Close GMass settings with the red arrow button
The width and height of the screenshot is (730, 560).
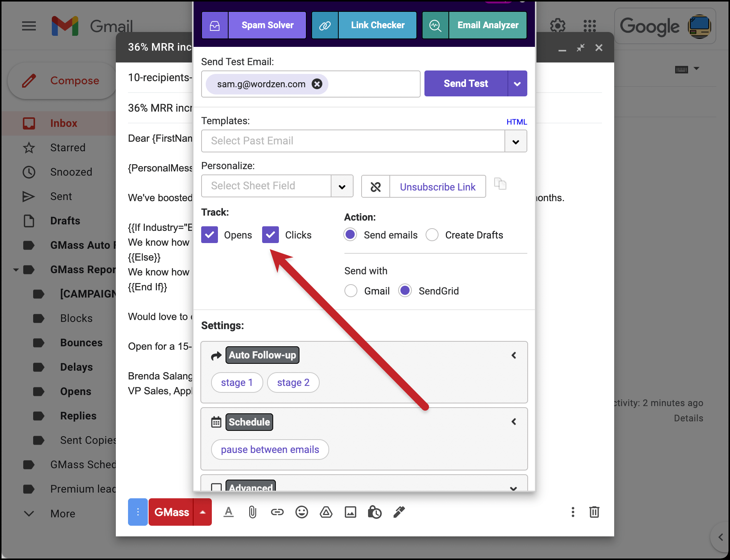pos(203,512)
